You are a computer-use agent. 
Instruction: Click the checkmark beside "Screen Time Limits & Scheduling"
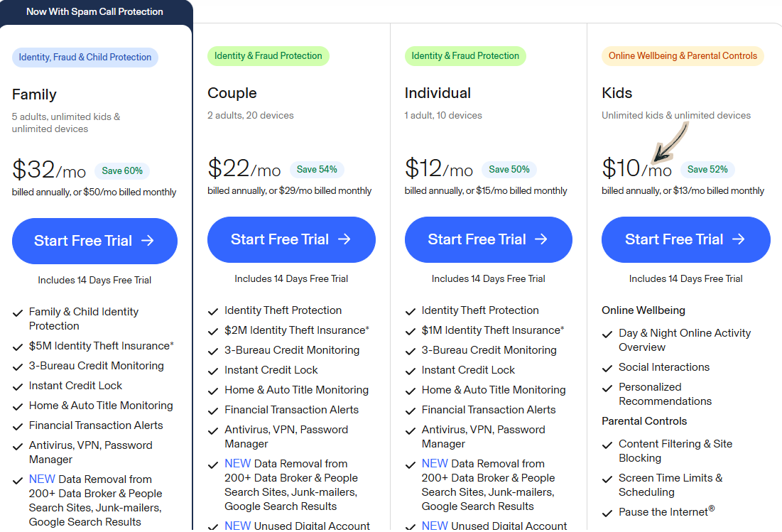(x=608, y=479)
